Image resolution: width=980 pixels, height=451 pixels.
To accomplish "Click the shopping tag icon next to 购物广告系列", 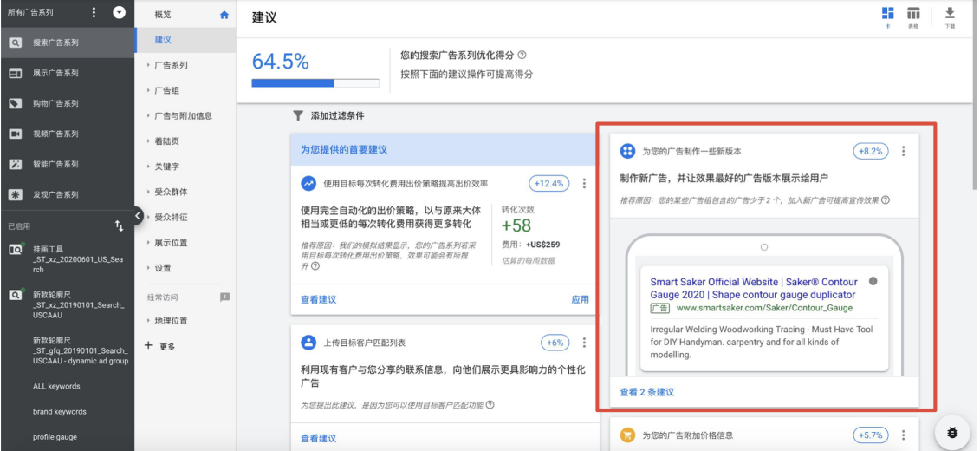I will coord(15,103).
